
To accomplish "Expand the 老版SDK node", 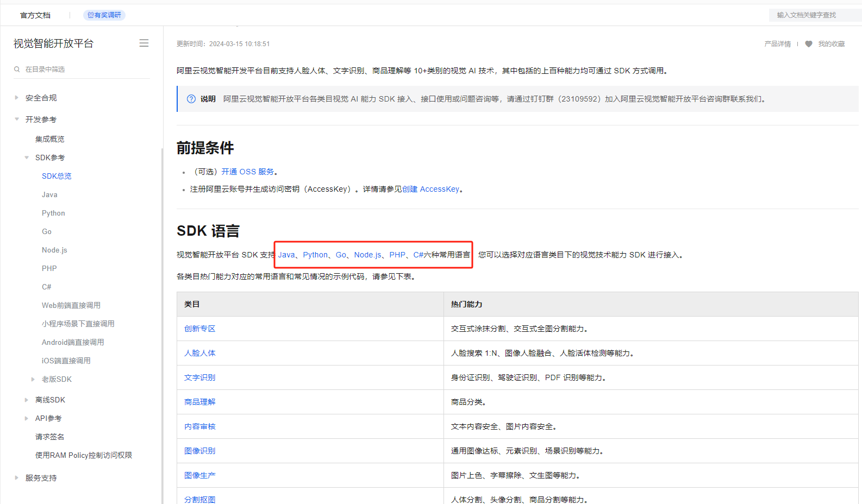I will 33,379.
